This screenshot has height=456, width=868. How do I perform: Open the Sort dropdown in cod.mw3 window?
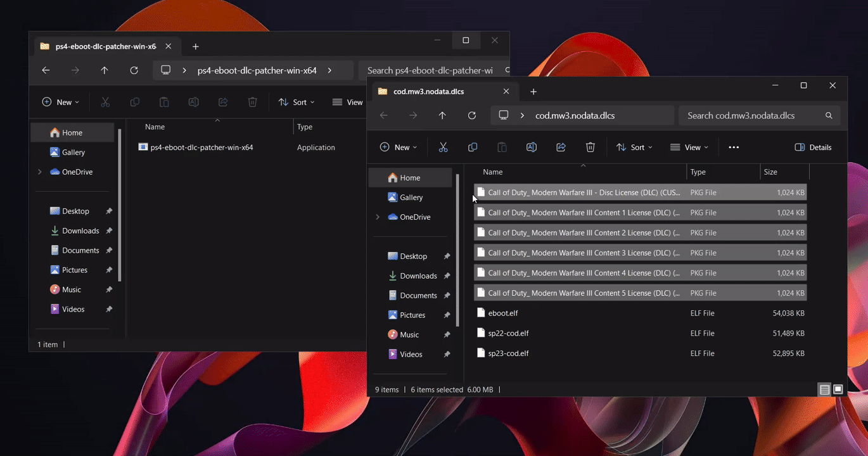pos(634,148)
